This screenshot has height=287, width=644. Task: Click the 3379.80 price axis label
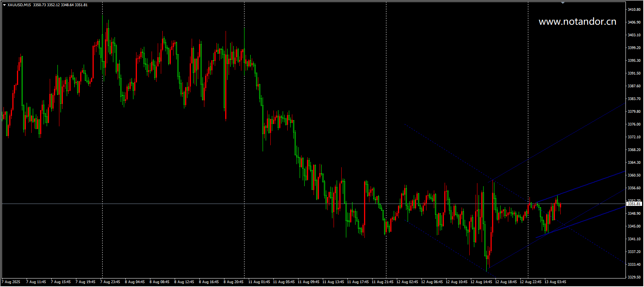point(634,112)
